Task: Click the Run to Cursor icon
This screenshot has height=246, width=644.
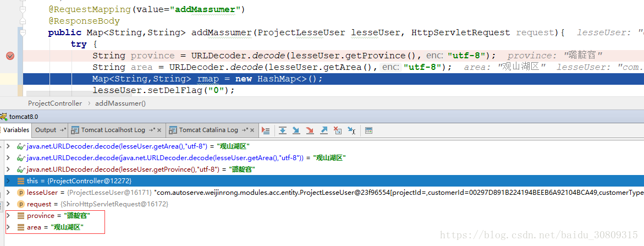Action: pos(351,130)
